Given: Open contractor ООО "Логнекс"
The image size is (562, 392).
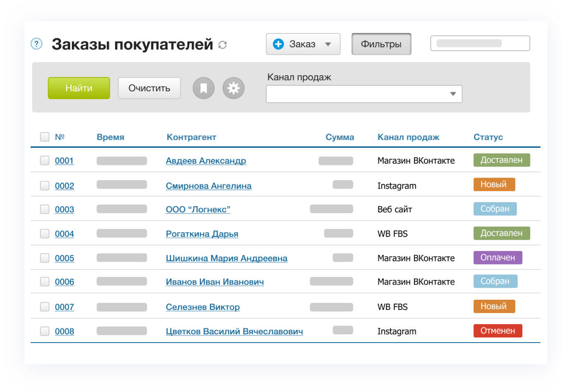Looking at the screenshot, I should pyautogui.click(x=198, y=210).
